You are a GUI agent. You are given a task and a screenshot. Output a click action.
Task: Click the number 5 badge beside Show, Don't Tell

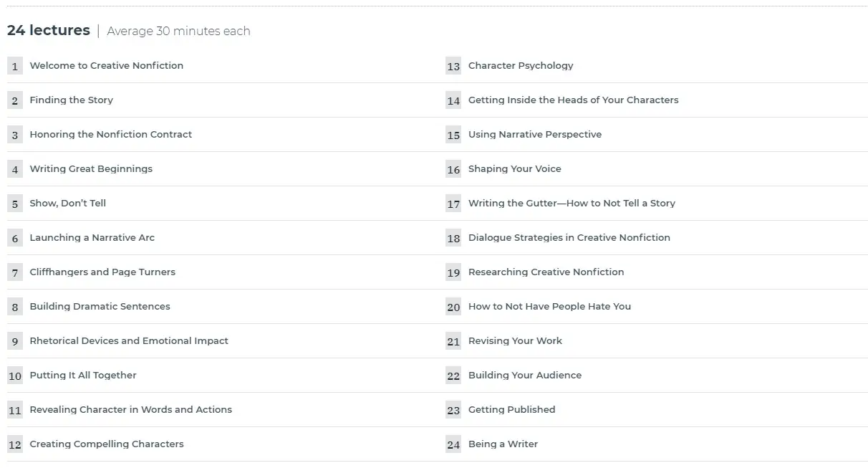15,204
